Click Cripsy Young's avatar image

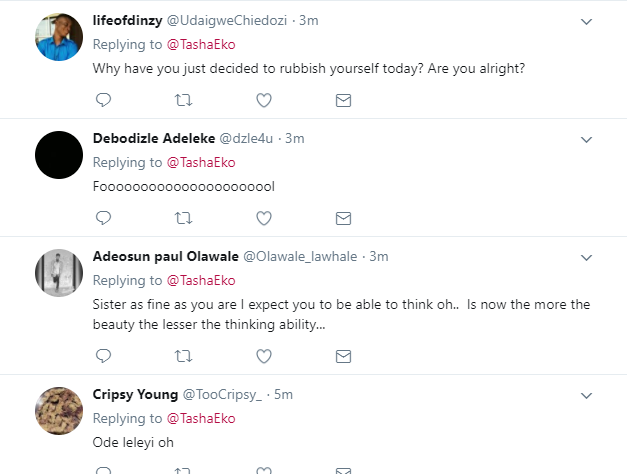(58, 410)
